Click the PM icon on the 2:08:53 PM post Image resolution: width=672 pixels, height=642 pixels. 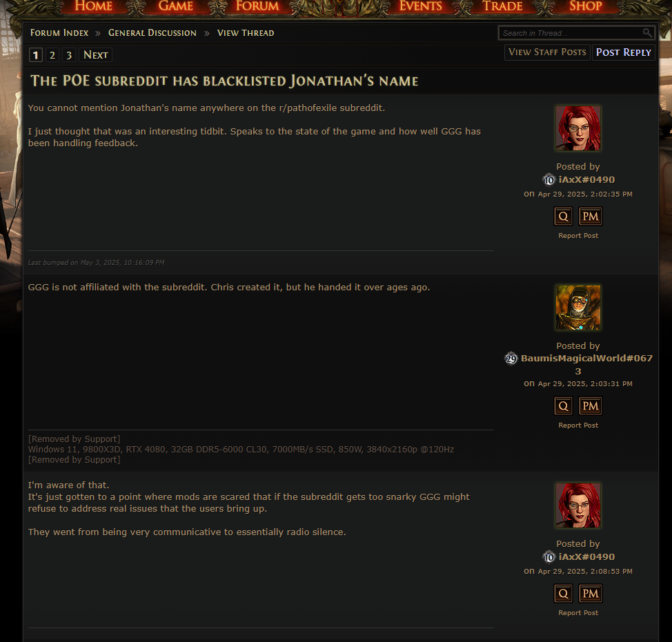pos(590,594)
